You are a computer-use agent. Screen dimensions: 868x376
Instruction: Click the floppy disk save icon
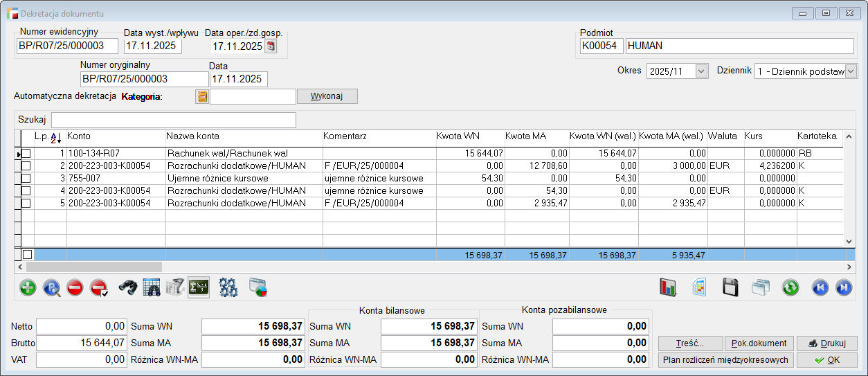pos(730,287)
